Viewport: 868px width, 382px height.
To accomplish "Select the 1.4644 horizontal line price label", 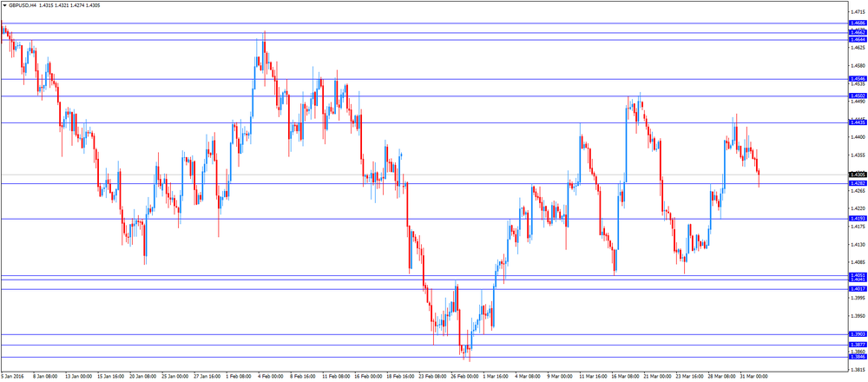I will [858, 40].
